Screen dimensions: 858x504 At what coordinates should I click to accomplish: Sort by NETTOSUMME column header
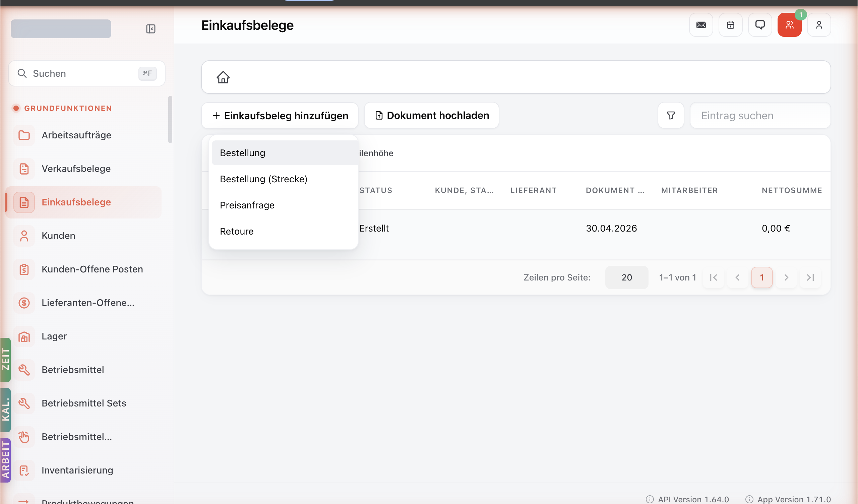coord(792,190)
